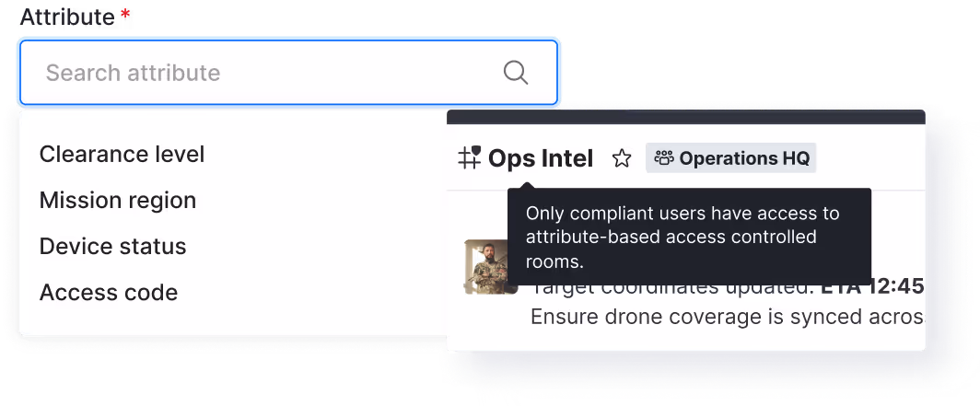The height and width of the screenshot is (406, 980).
Task: Favorite the Ops Intel room with the star
Action: 621,158
